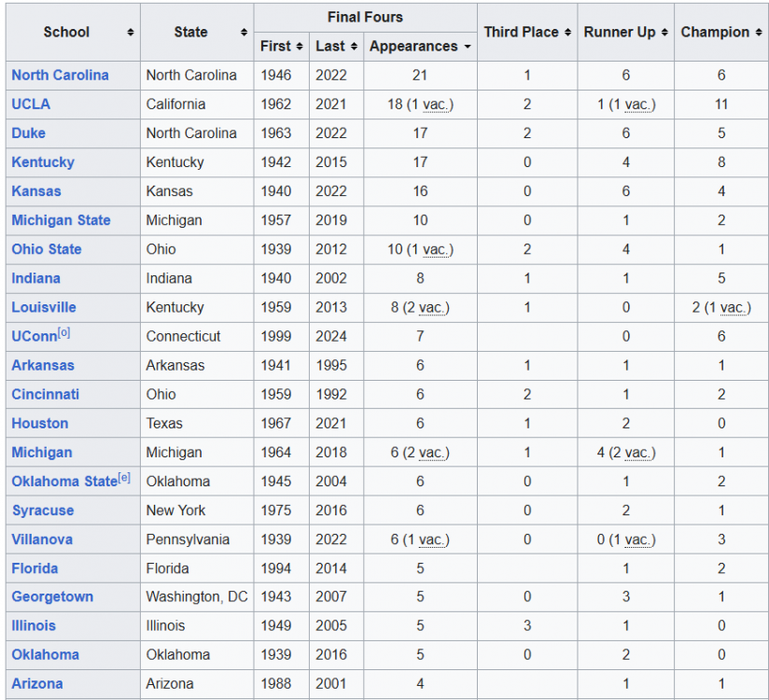Open the Duke school link
The width and height of the screenshot is (769, 700).
pos(28,133)
